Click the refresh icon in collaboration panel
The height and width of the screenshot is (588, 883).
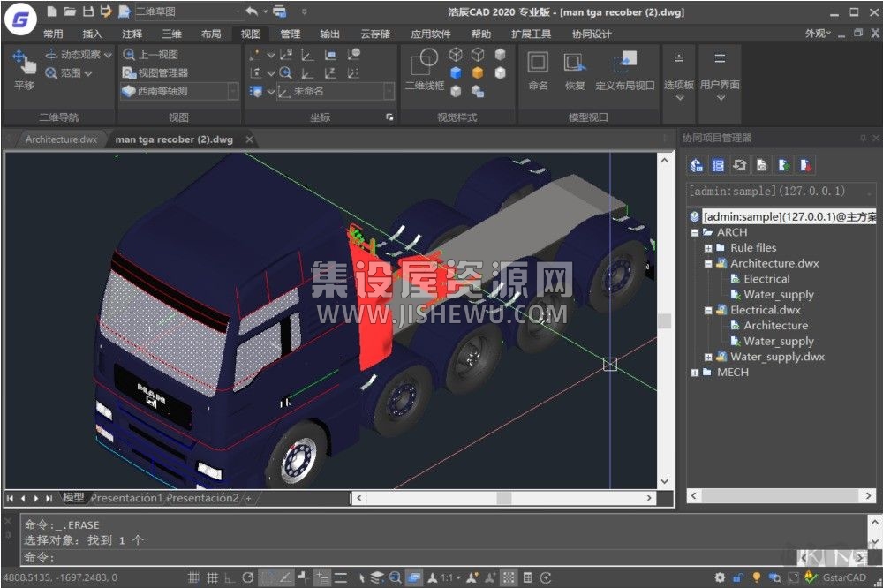(x=739, y=165)
